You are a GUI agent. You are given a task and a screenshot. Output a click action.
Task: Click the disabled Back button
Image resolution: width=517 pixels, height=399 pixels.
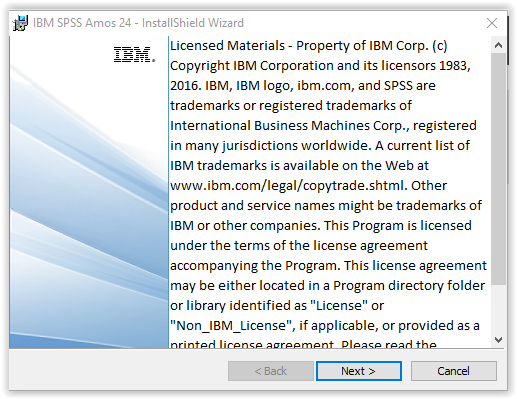pos(270,371)
